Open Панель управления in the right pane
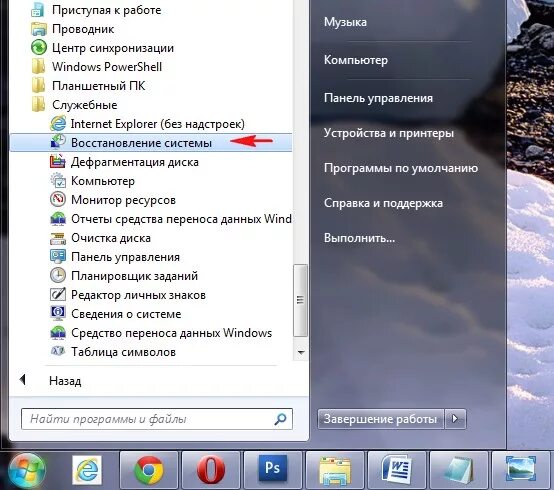Viewport: 554px width, 490px height. coord(378,98)
